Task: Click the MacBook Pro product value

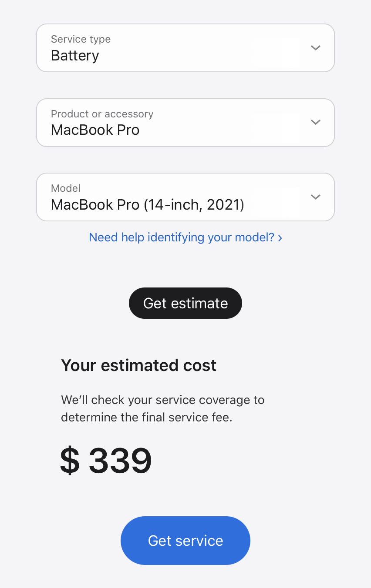Action: tap(95, 130)
